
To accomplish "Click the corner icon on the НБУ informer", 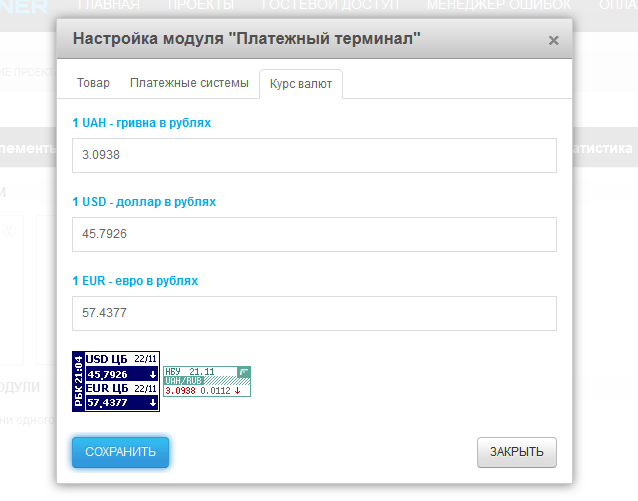I will [244, 372].
